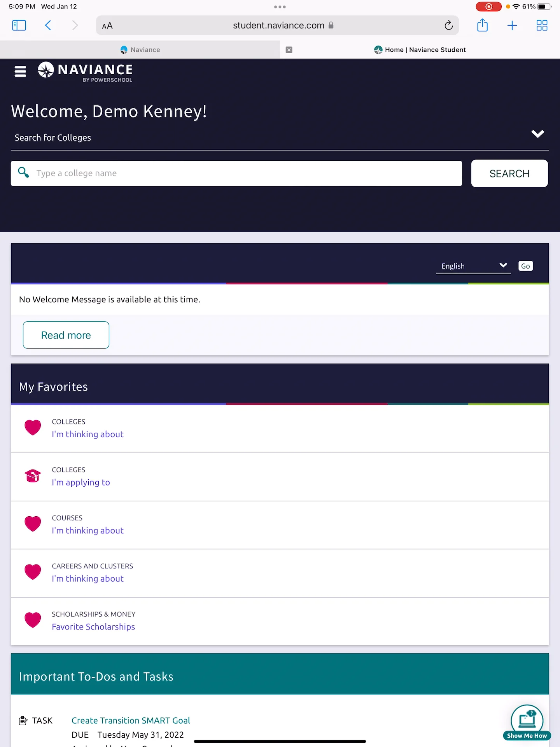Click the Welcome, Demo Kenney! heading

pyautogui.click(x=109, y=111)
